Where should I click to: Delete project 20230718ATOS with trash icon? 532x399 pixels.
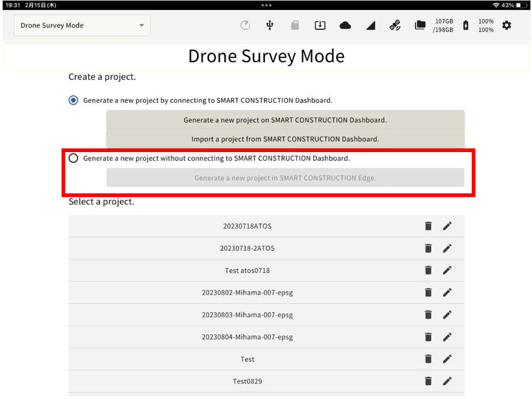point(428,226)
